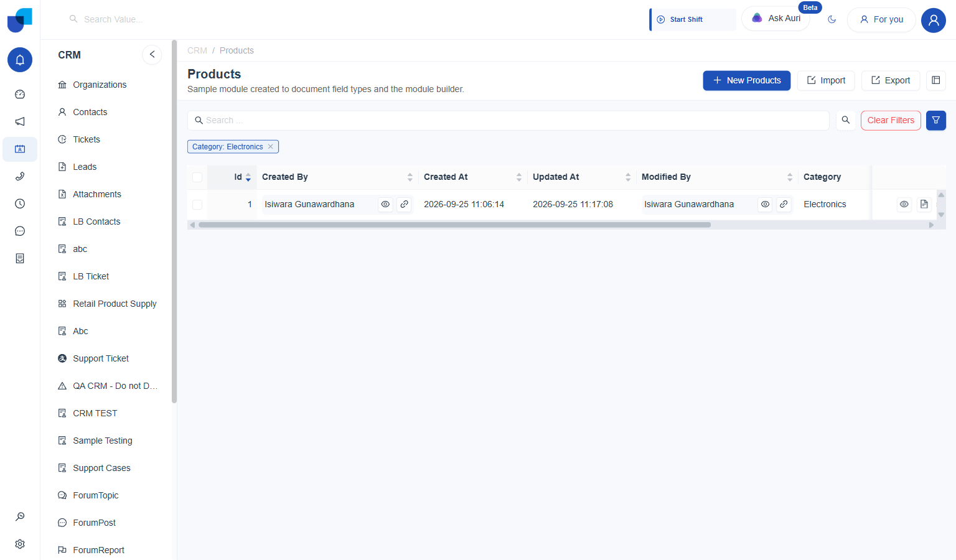This screenshot has height=560, width=956.
Task: Remove the Category: Electronics filter chip
Action: pos(271,147)
